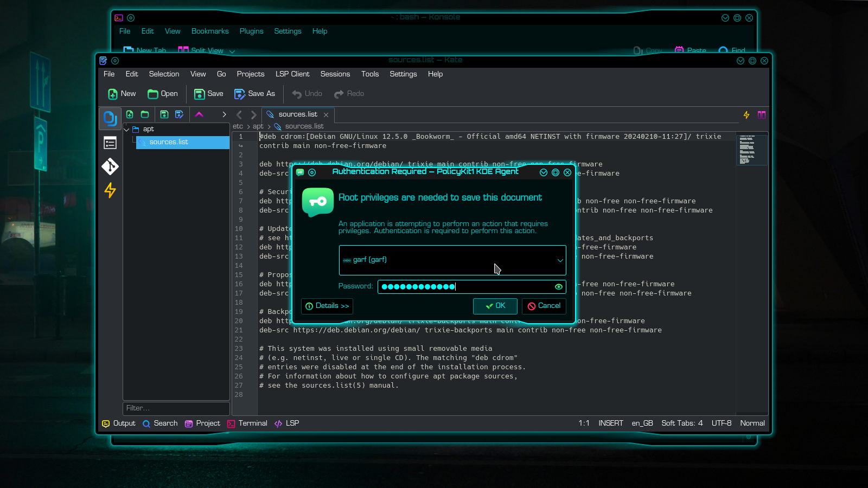The image size is (868, 488).
Task: Click Undo in Kate toolbar
Action: 307,94
